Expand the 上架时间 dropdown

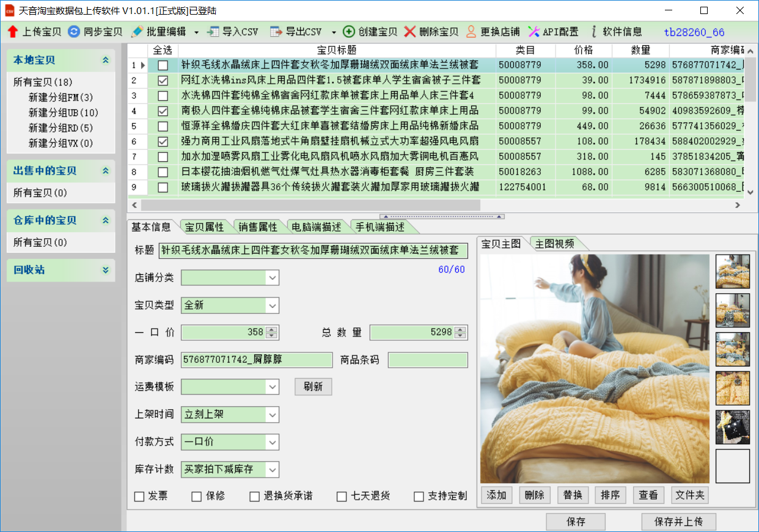pos(272,415)
